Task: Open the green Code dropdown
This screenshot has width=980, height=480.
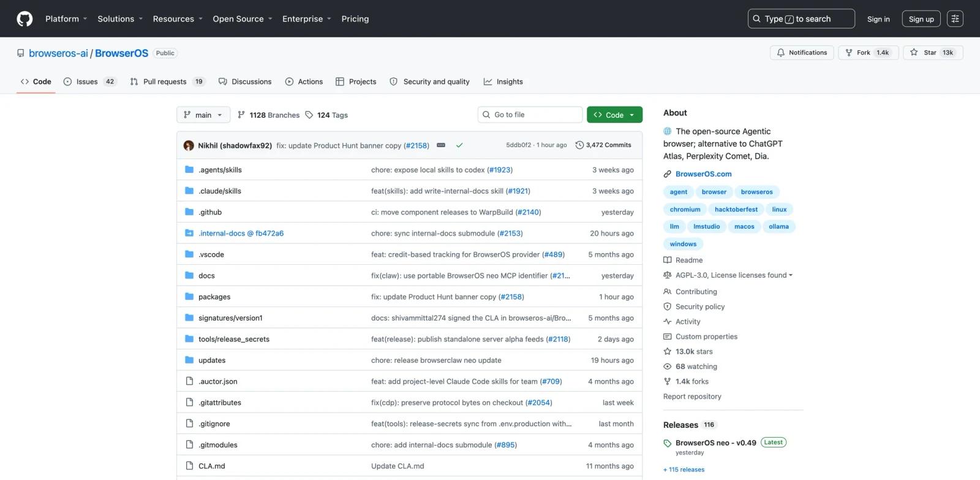Action: [x=614, y=115]
